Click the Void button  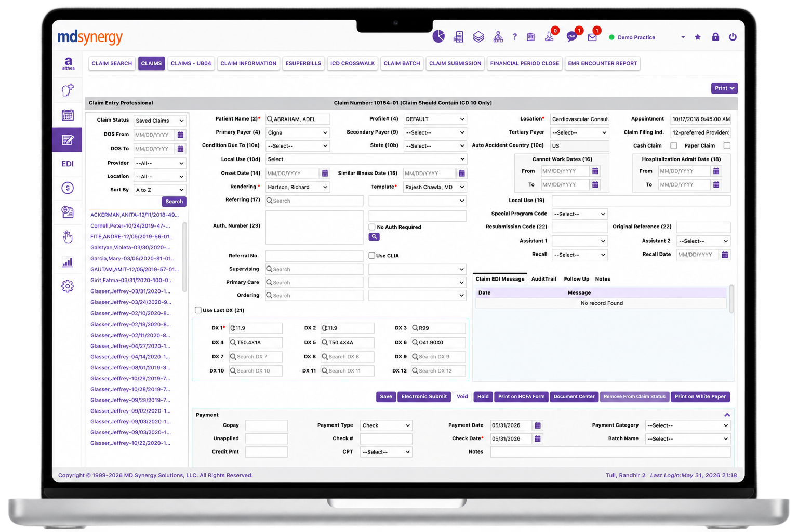tap(462, 397)
